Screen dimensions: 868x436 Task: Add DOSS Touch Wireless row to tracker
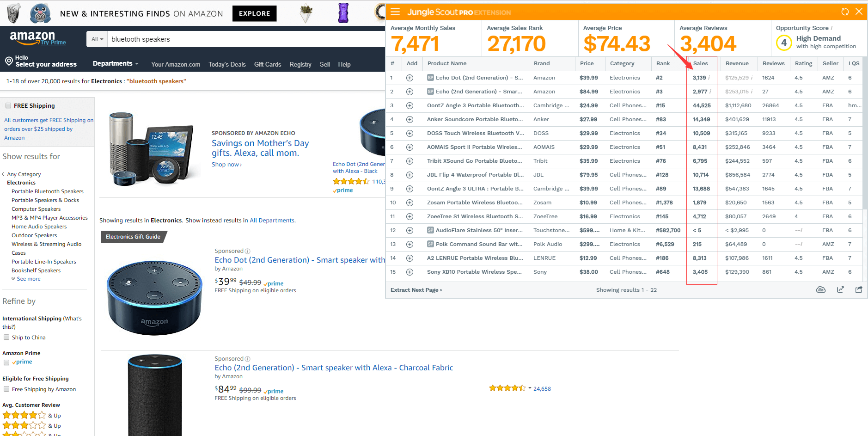click(410, 133)
